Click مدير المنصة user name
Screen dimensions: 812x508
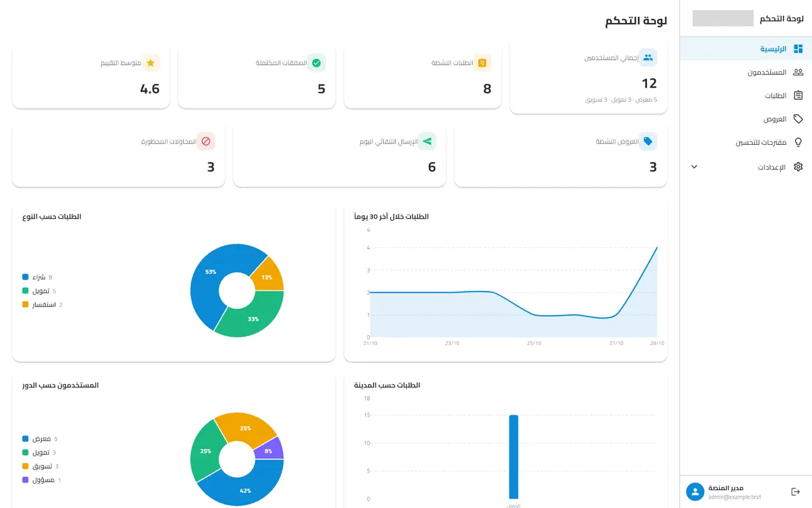click(x=725, y=488)
